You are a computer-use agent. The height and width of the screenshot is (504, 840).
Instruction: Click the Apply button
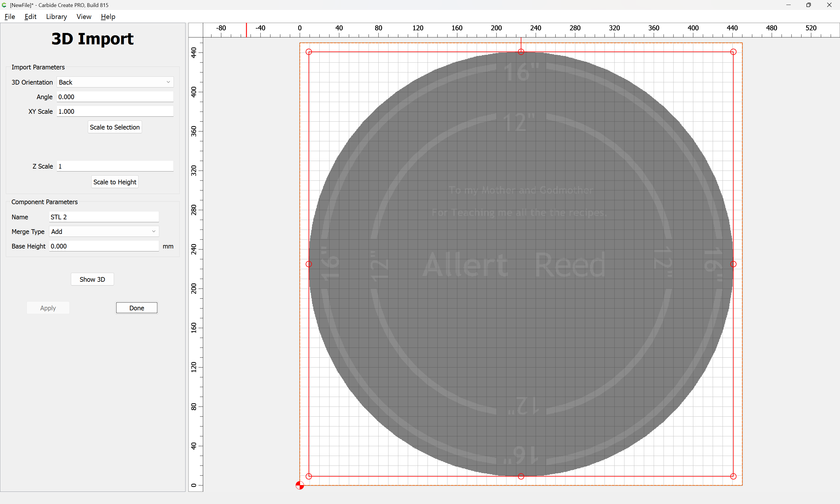coord(48,308)
